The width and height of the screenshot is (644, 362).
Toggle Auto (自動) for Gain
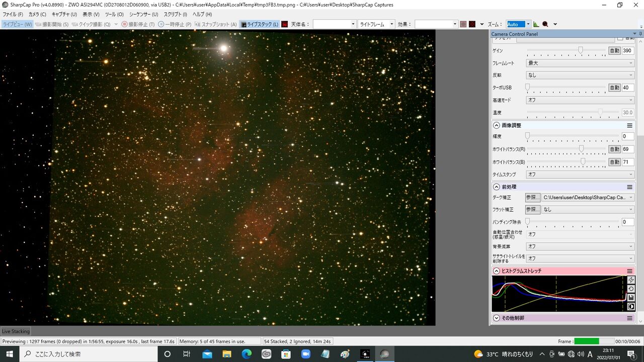point(614,51)
